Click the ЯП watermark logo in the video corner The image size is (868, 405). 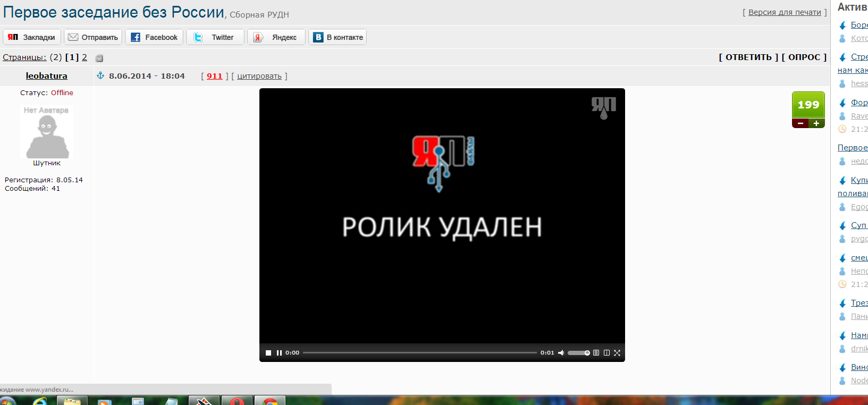pos(604,108)
